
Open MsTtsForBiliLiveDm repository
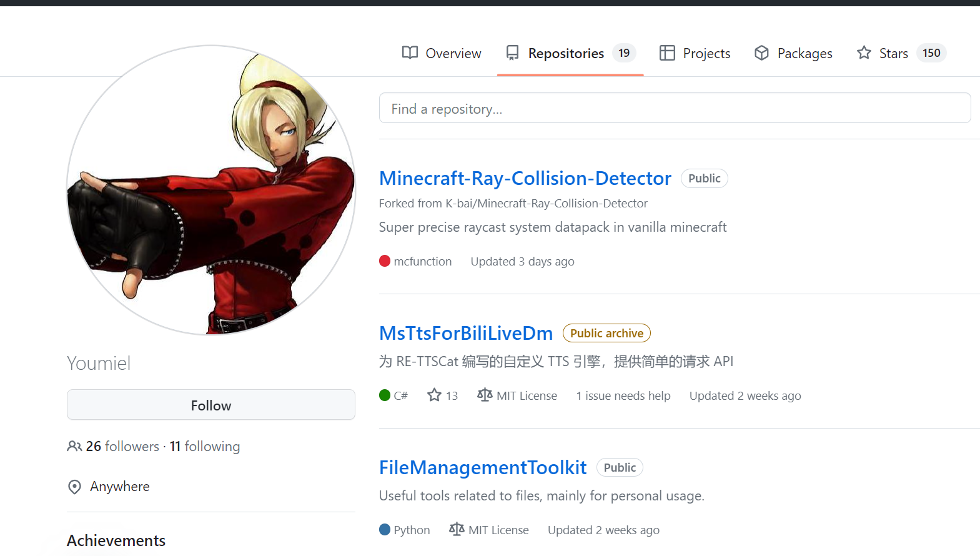(x=466, y=334)
